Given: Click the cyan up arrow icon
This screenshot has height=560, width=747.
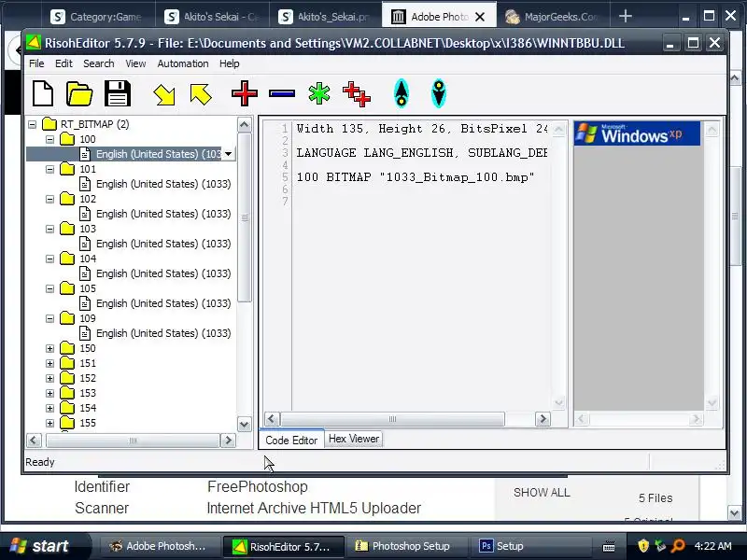Looking at the screenshot, I should tap(402, 93).
